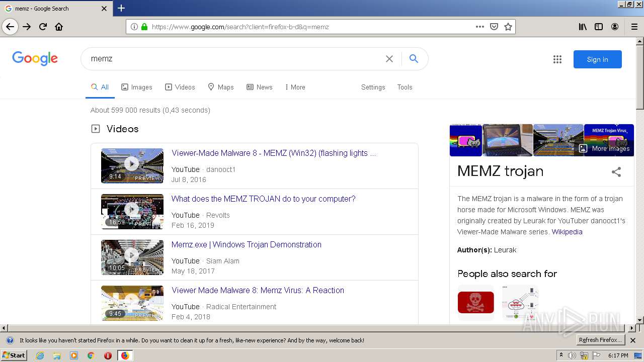Share the MEMZ trojan knowledge panel

[x=616, y=172]
